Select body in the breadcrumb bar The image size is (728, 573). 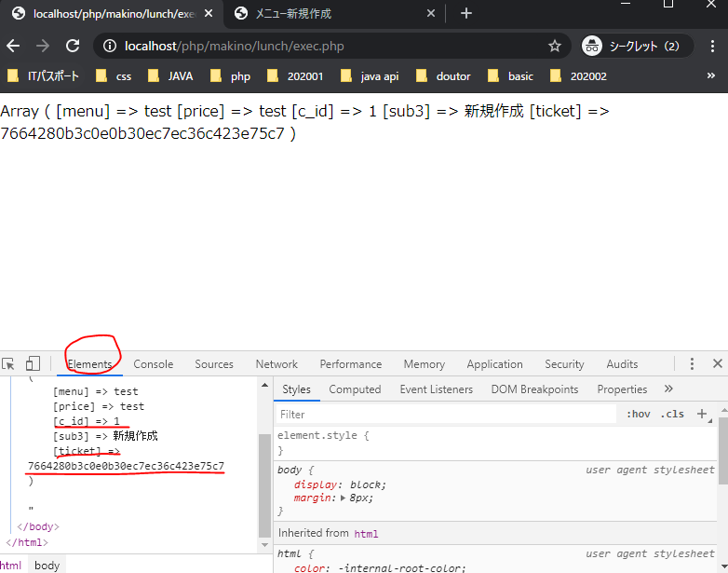pos(47,566)
